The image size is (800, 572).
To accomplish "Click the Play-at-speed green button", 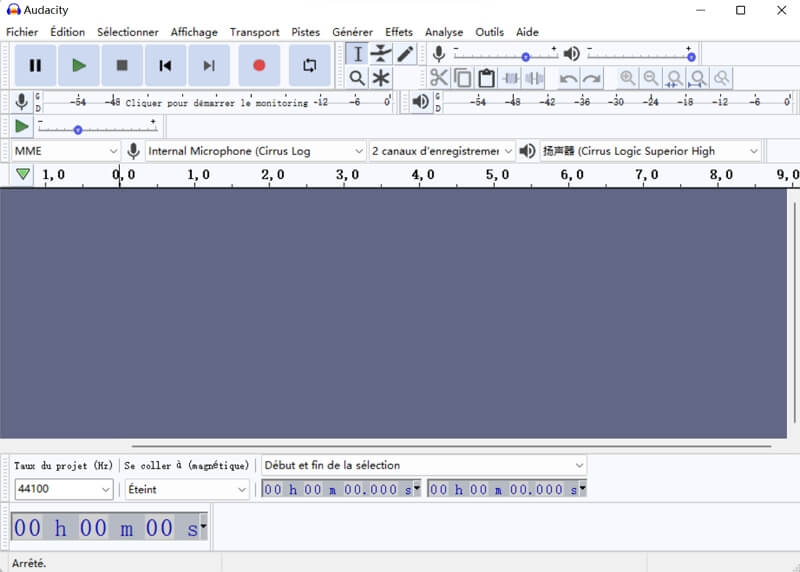I will pyautogui.click(x=21, y=126).
